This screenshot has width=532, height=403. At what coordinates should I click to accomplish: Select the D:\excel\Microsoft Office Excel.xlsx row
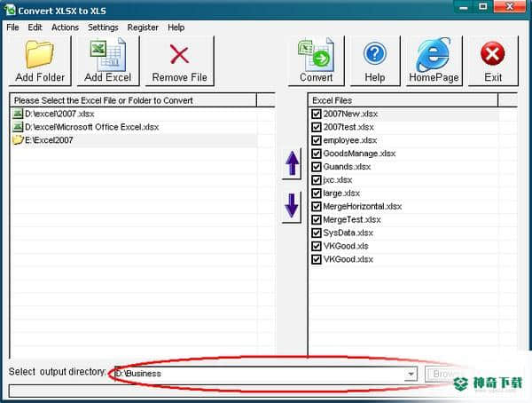133,127
